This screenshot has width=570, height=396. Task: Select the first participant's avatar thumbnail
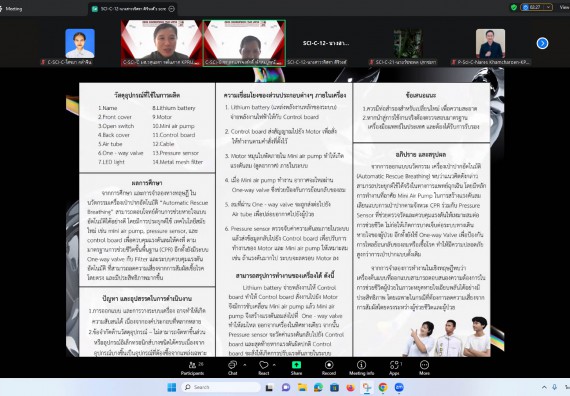[80, 43]
